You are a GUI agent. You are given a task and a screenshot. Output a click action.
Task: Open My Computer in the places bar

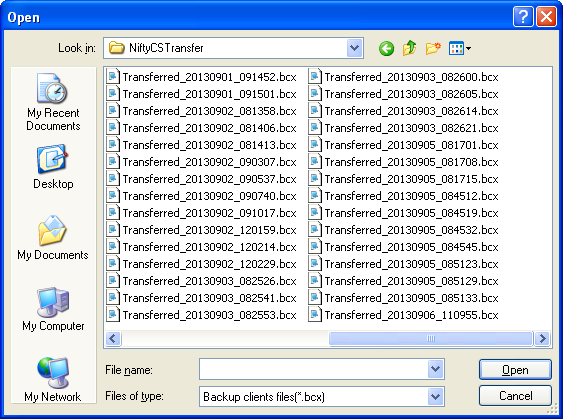point(53,309)
